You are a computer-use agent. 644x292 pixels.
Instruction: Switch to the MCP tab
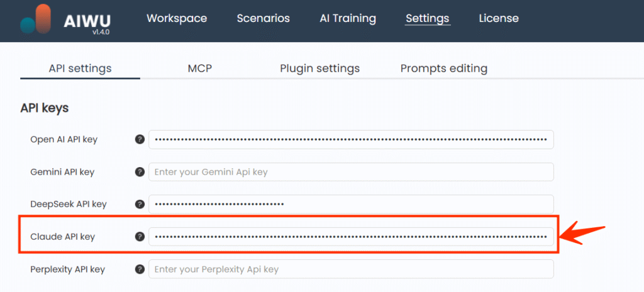coord(200,68)
